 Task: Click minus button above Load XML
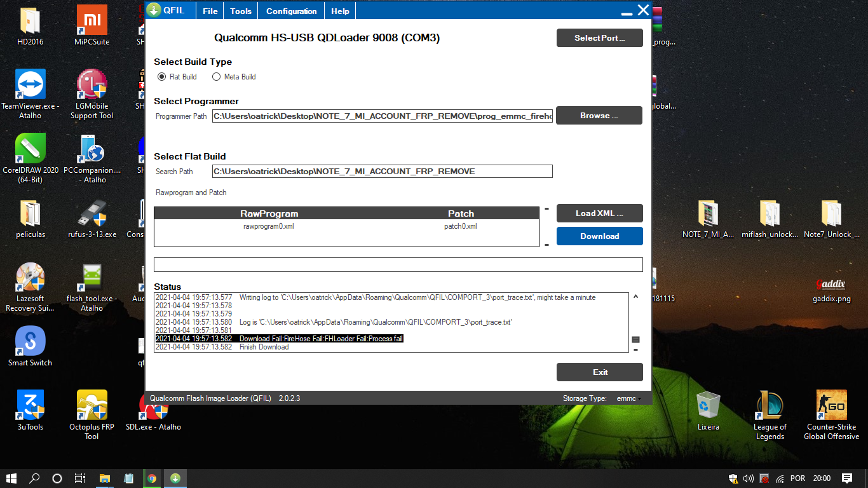click(546, 209)
